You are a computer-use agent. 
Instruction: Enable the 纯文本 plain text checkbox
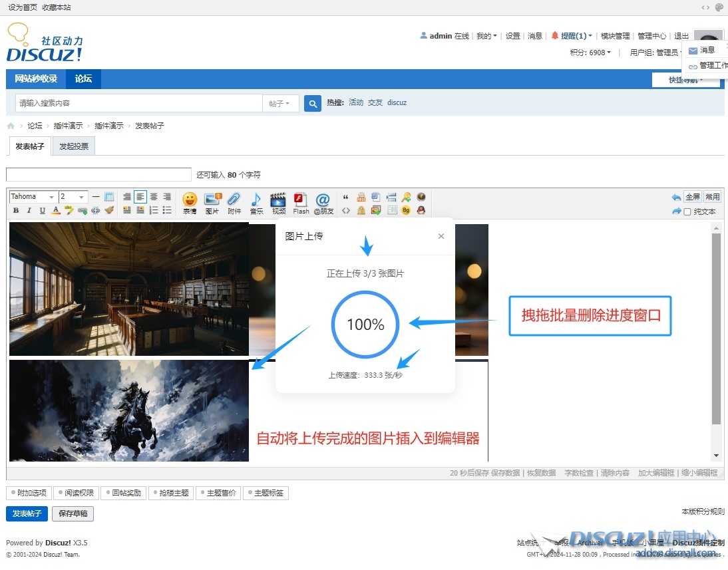coord(687,212)
